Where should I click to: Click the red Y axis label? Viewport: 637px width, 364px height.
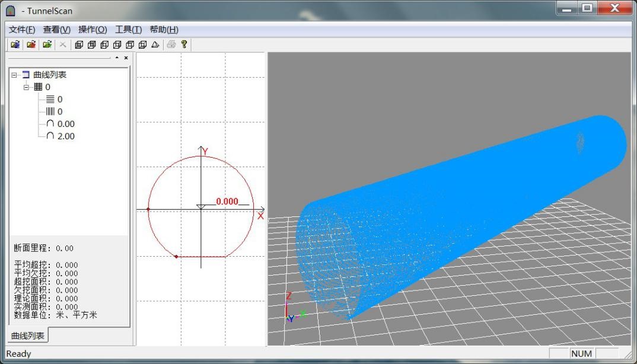coord(206,152)
